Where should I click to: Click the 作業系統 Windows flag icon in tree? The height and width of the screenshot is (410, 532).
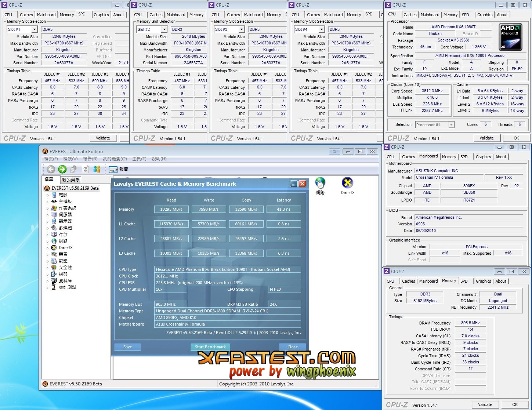54,208
